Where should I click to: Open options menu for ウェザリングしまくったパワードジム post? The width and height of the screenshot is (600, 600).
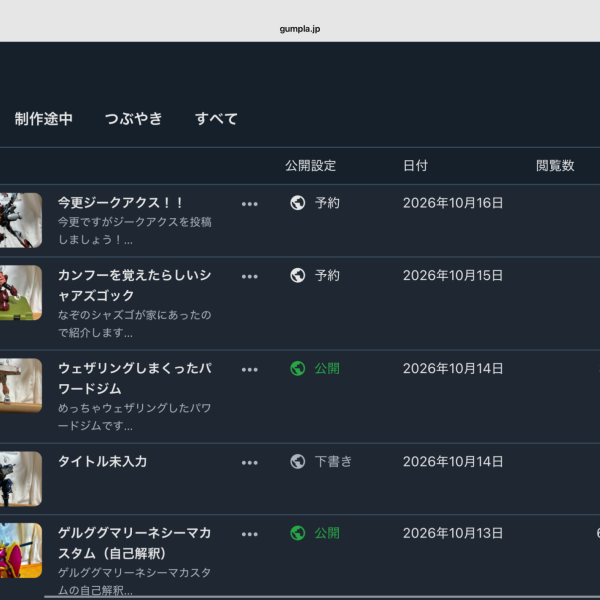(x=249, y=370)
